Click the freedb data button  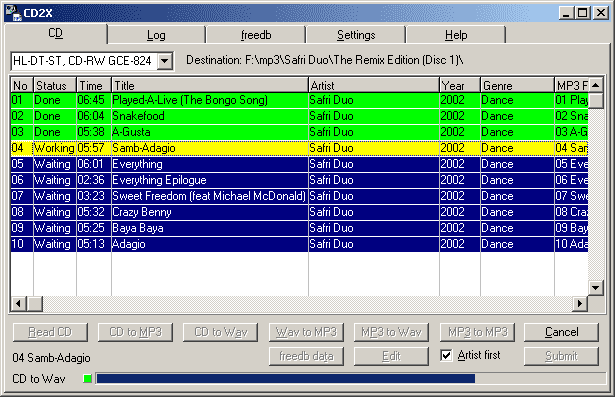click(x=306, y=356)
